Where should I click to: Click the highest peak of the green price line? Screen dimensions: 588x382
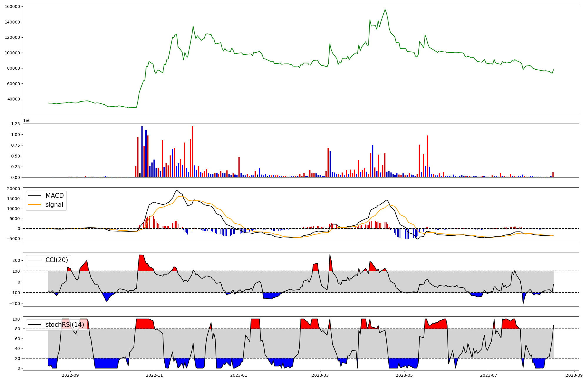[x=385, y=9]
